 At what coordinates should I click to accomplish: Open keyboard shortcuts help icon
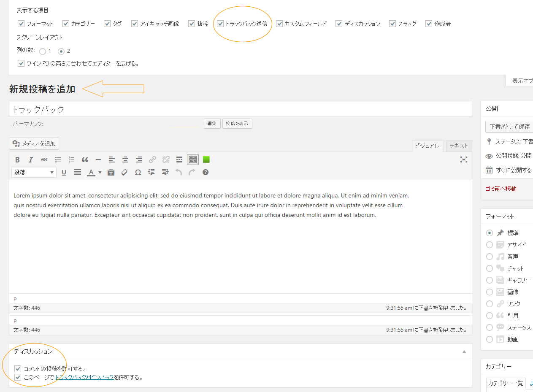tap(206, 172)
